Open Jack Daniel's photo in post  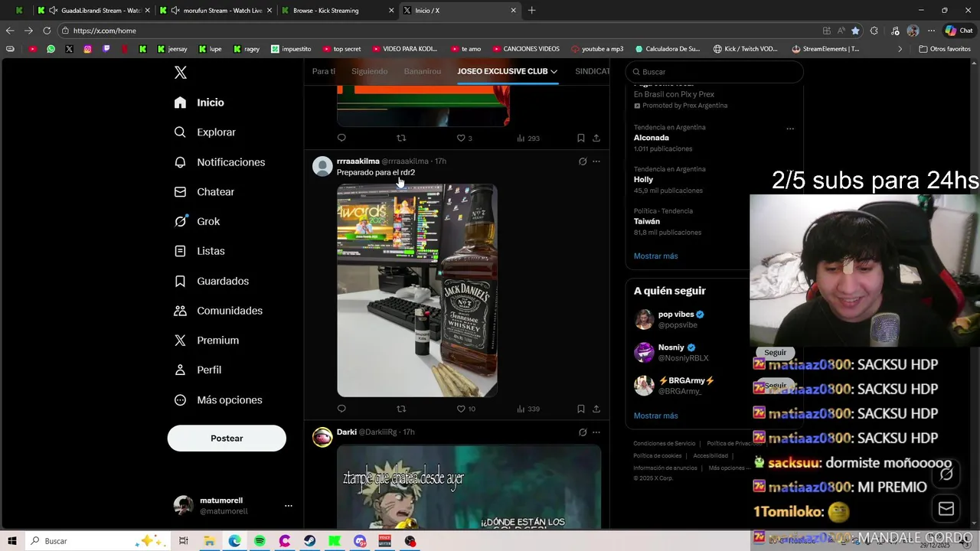417,290
